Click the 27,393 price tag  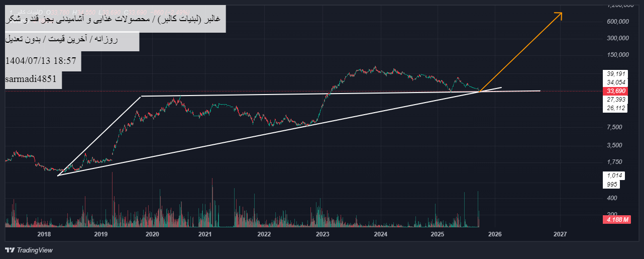616,100
